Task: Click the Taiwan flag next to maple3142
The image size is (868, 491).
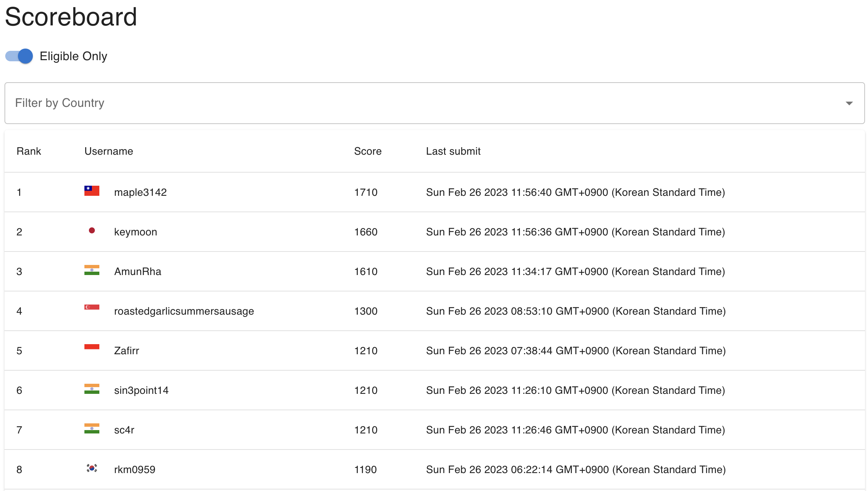Action: 92,191
